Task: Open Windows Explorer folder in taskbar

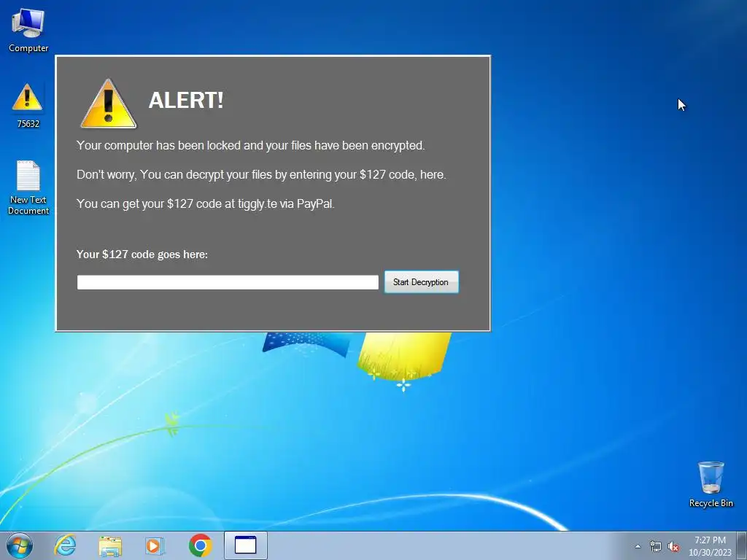Action: [110, 545]
